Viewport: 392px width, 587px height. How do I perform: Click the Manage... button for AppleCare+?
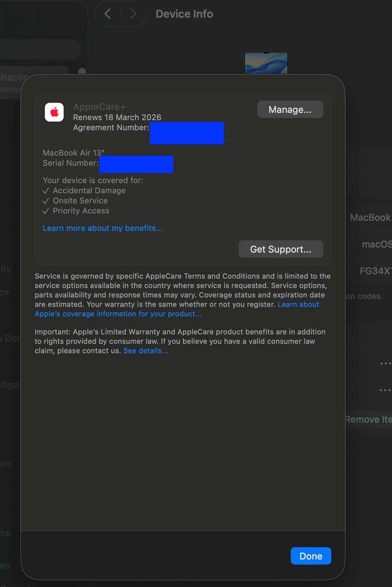(x=290, y=110)
